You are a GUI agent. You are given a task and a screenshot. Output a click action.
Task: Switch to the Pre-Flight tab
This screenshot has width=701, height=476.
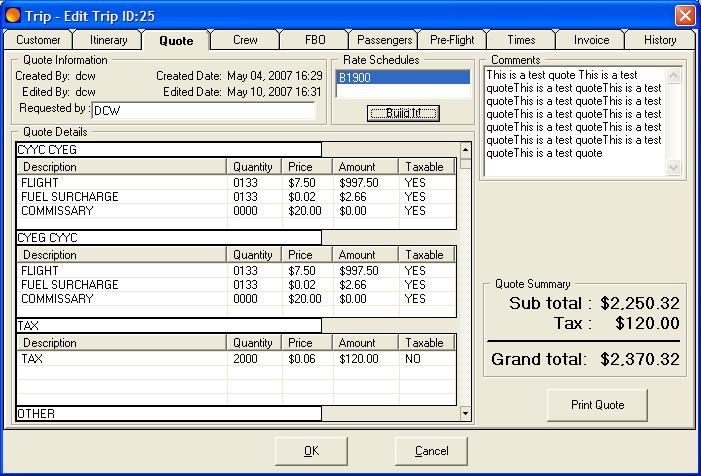pyautogui.click(x=452, y=40)
